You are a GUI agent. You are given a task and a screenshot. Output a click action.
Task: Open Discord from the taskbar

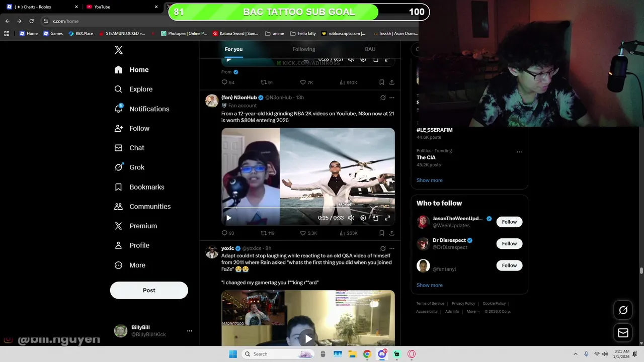[x=382, y=354]
